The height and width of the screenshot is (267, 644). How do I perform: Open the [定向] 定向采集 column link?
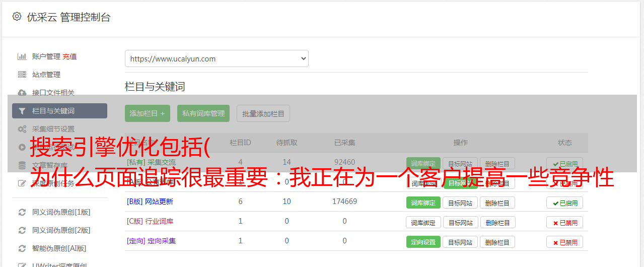pos(152,241)
